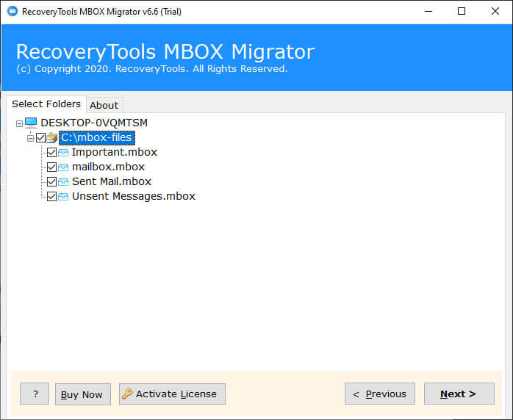
Task: Click the DESKTOP-0VQMTSM computer icon
Action: pyautogui.click(x=31, y=123)
